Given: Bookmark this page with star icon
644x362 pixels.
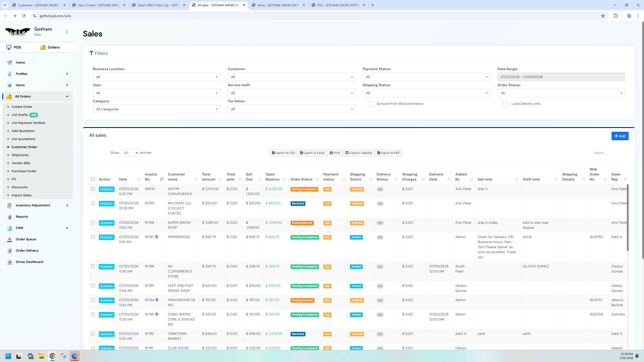Looking at the screenshot, I should coord(603,16).
